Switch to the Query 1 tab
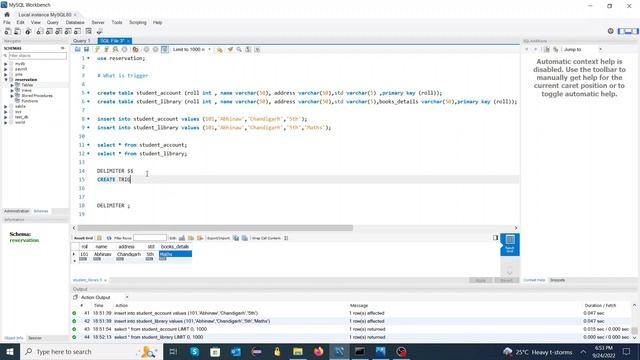The width and height of the screenshot is (640, 360). coord(82,41)
